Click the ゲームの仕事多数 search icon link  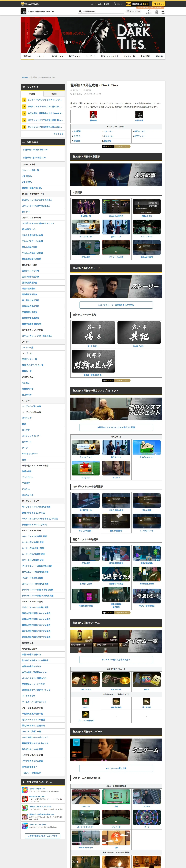pyautogui.click(x=100, y=4)
